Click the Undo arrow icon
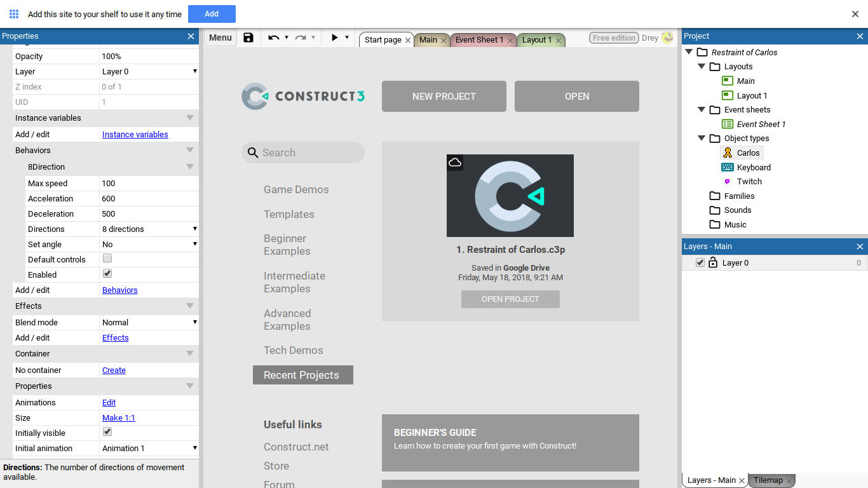The height and width of the screenshot is (488, 868). (x=273, y=38)
